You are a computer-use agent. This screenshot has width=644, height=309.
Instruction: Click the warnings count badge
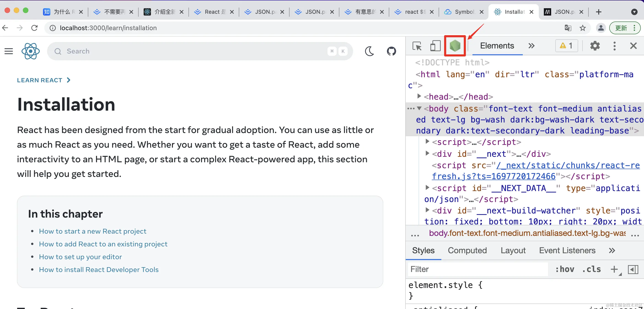(x=566, y=46)
